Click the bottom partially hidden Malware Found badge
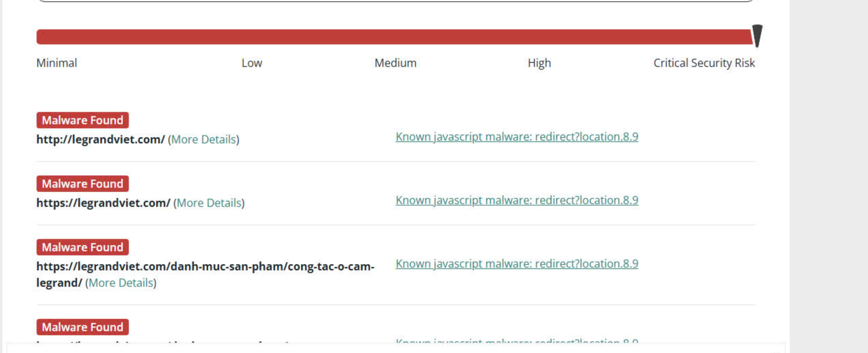This screenshot has width=868, height=353. pyautogui.click(x=83, y=327)
